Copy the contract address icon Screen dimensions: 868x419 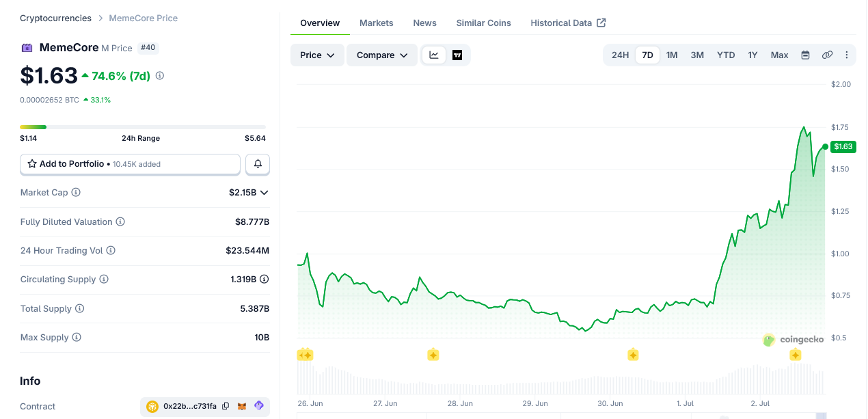[x=226, y=406]
